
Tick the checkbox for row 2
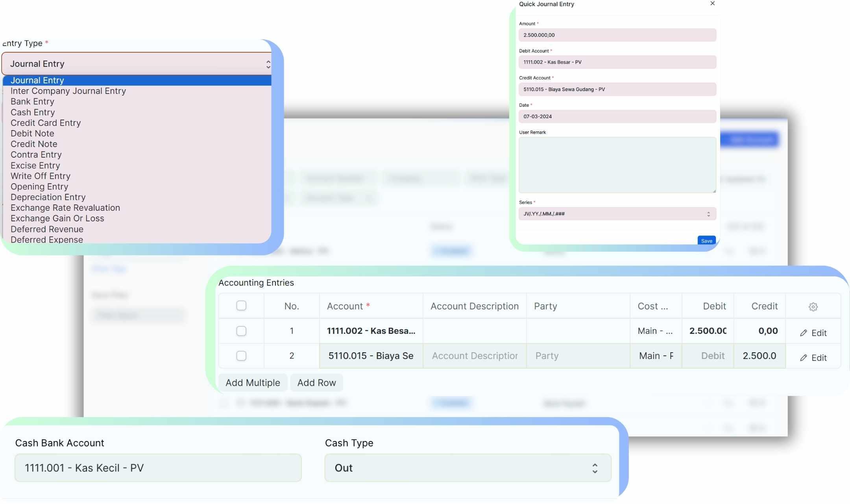point(241,356)
